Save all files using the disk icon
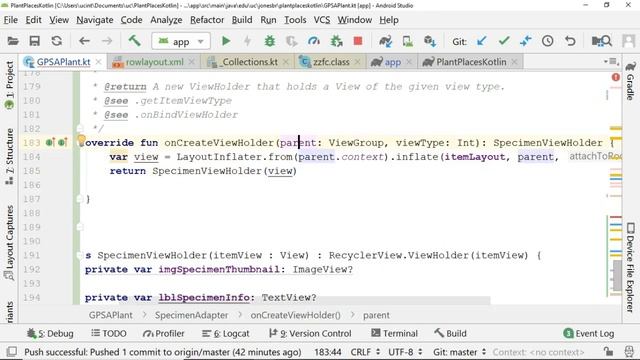The height and width of the screenshot is (360, 640). pos(34,41)
